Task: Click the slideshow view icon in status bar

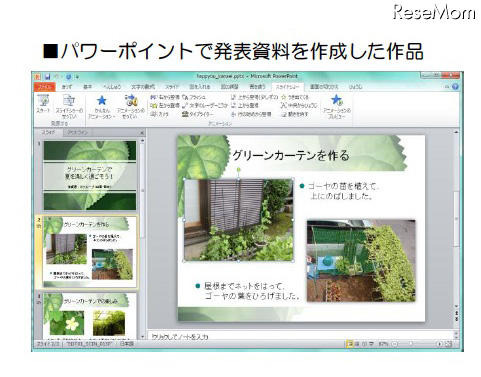Action: pos(371,344)
